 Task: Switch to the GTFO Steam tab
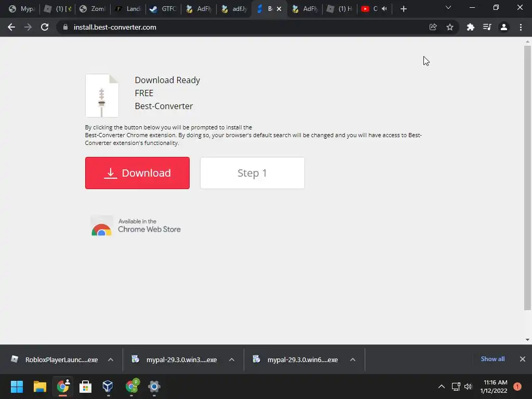tap(163, 9)
